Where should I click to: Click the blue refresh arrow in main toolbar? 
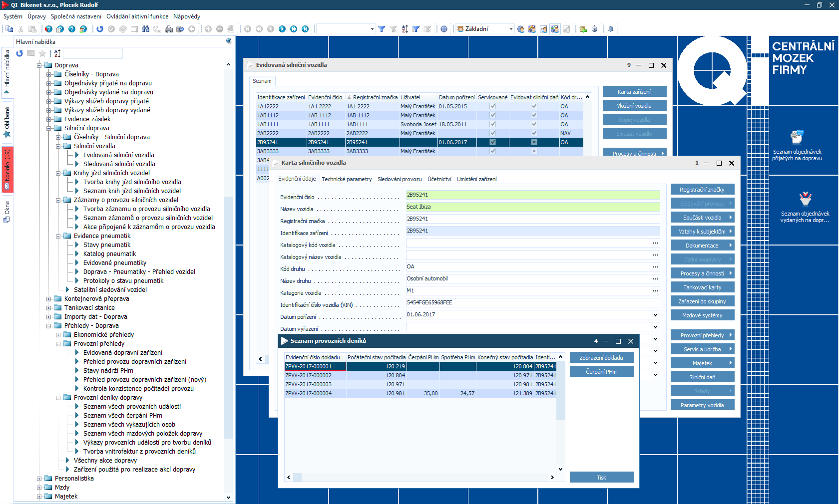click(100, 29)
